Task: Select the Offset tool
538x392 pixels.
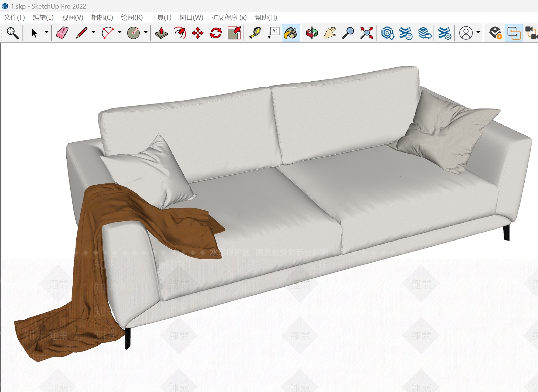Action: pos(180,33)
